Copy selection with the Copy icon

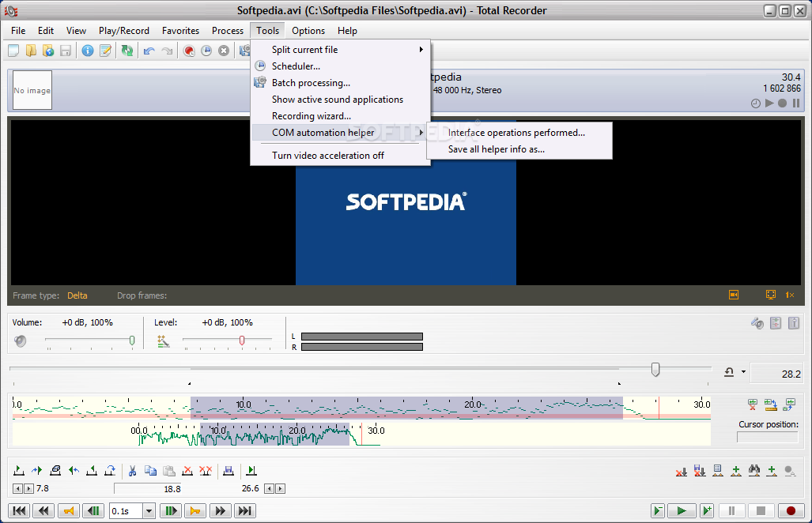click(x=151, y=470)
